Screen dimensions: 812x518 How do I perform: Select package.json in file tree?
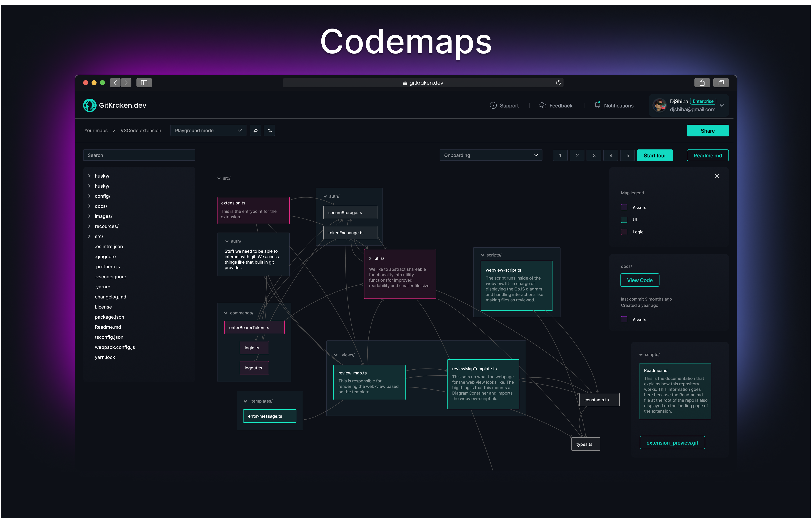tap(109, 317)
